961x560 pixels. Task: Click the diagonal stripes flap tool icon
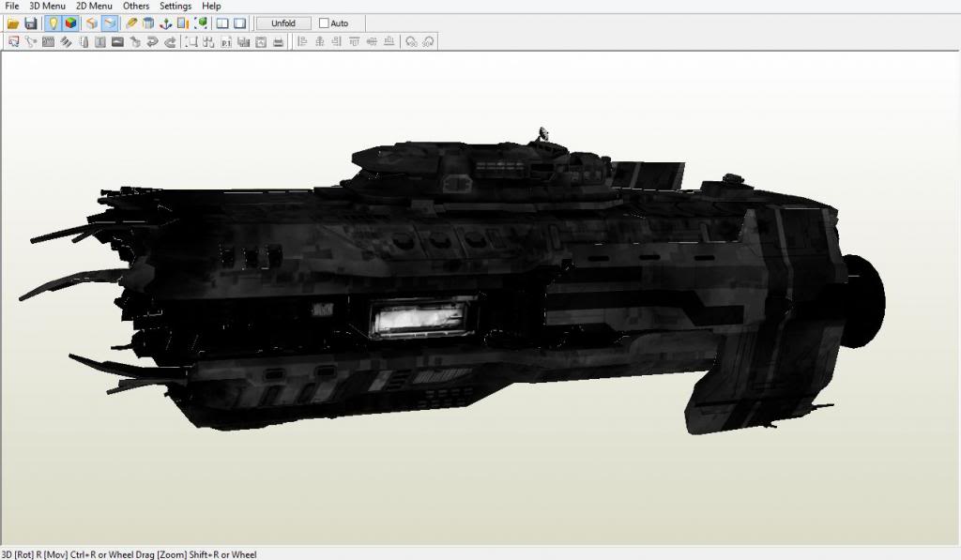(66, 41)
